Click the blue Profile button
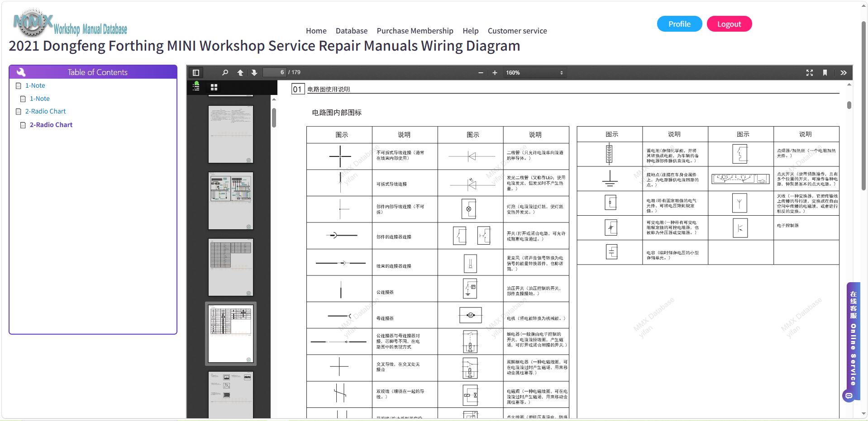This screenshot has height=421, width=868. click(x=679, y=24)
